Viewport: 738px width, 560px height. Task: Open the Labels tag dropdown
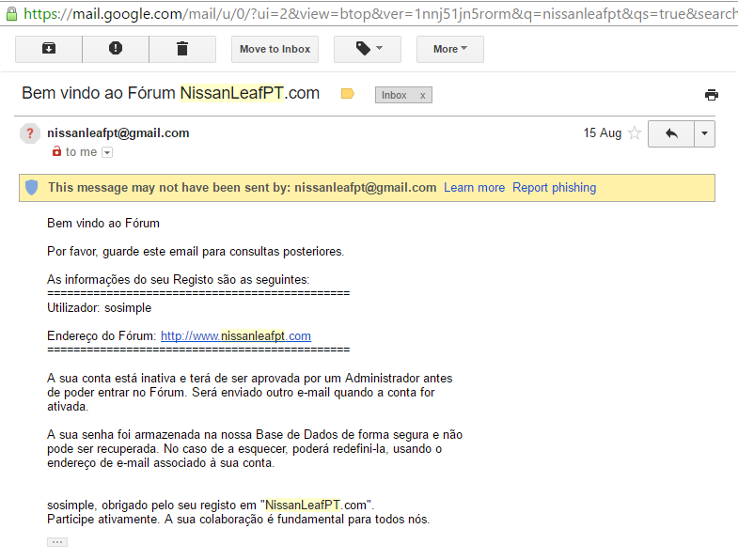point(368,49)
